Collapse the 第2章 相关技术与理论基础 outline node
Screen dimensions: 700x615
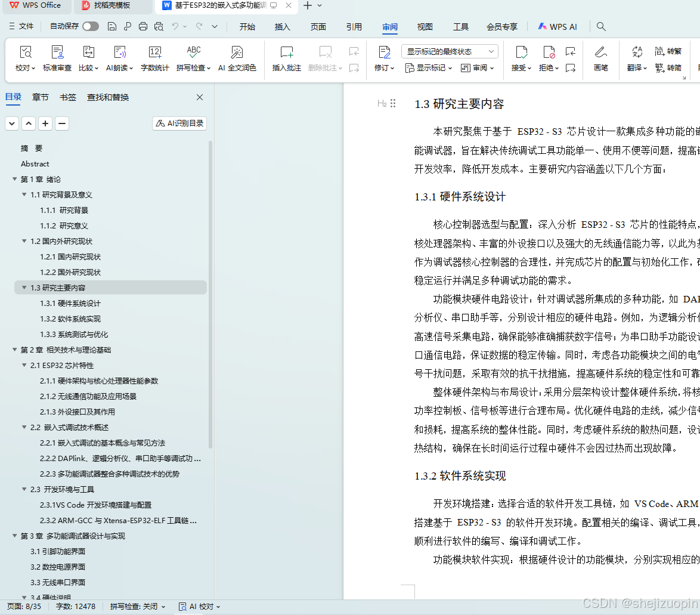[x=14, y=350]
